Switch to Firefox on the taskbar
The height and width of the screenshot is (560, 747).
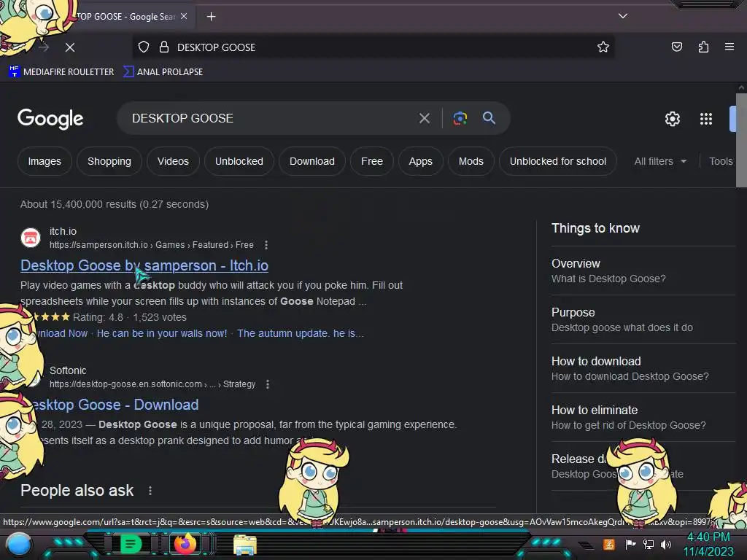click(185, 543)
